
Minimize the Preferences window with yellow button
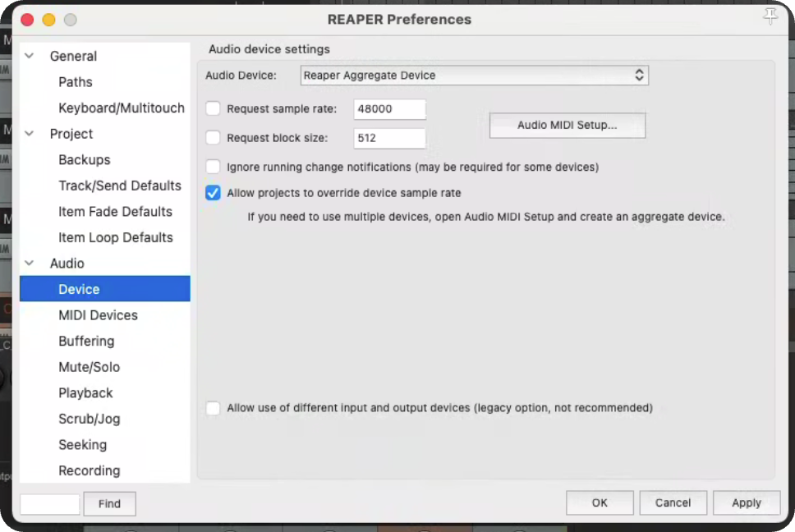click(48, 20)
